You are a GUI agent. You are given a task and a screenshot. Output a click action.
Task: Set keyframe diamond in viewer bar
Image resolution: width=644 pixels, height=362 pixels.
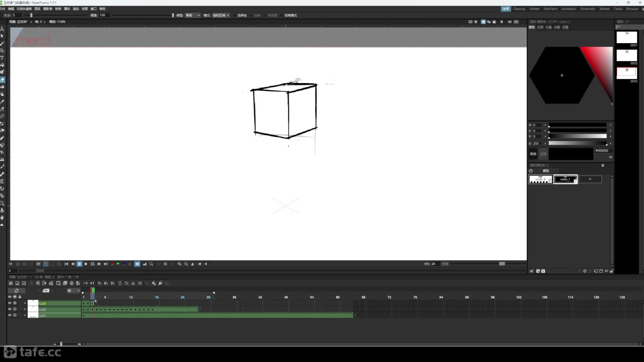pos(165,264)
